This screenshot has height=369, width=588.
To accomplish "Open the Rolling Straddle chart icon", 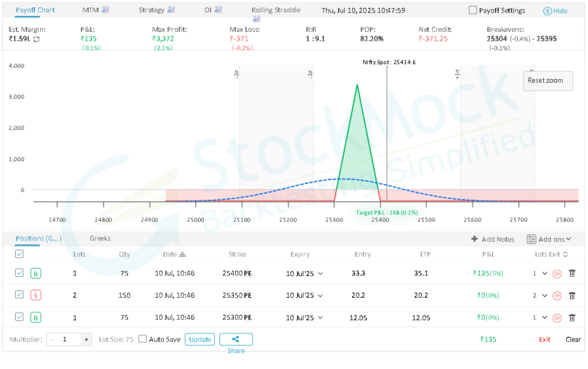I will [256, 19].
